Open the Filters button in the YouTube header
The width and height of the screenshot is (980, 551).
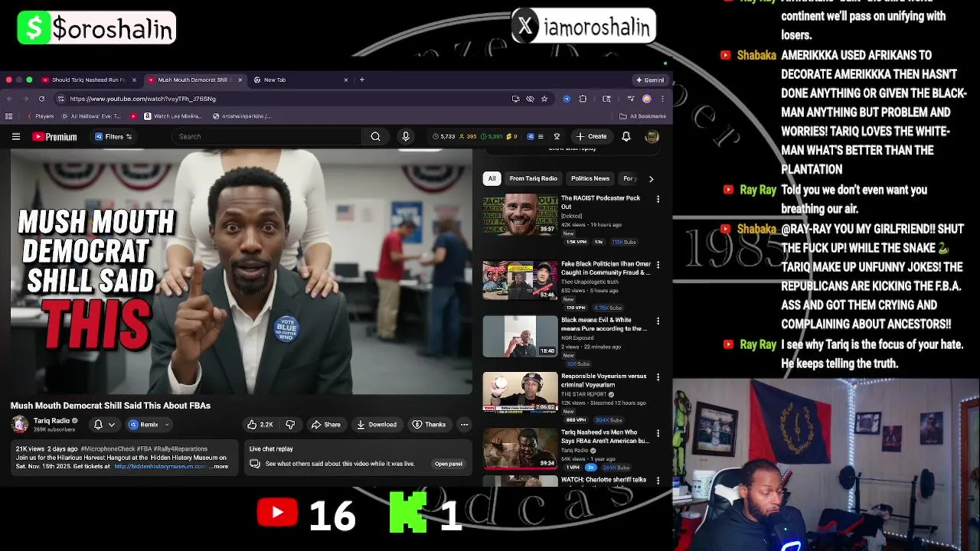113,136
